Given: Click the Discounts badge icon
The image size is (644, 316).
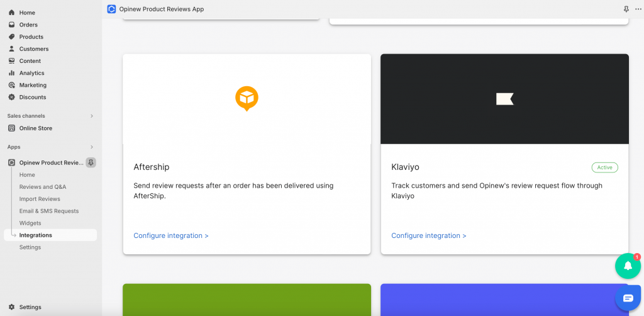Looking at the screenshot, I should pos(11,97).
